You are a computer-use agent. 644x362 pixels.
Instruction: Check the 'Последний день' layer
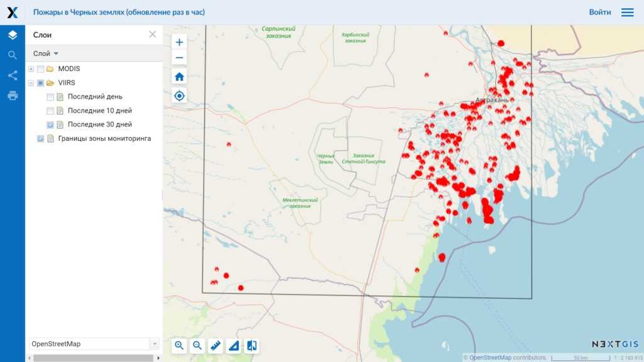[50, 97]
